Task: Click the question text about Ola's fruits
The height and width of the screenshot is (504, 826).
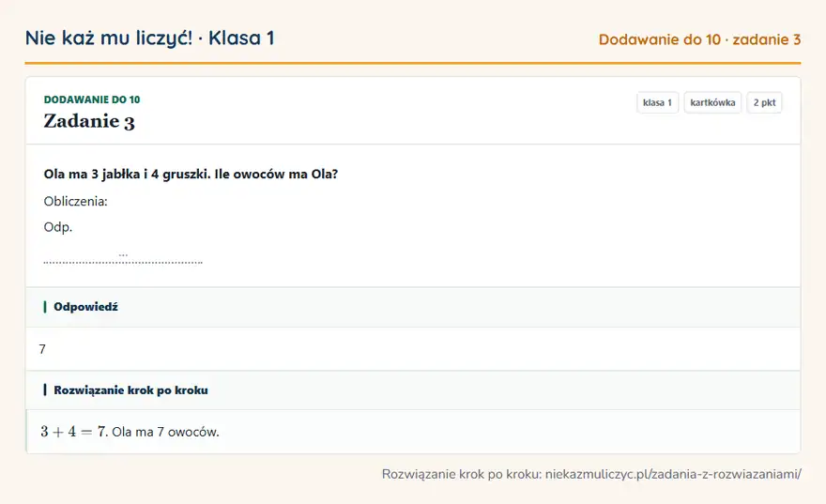Action: pos(191,175)
